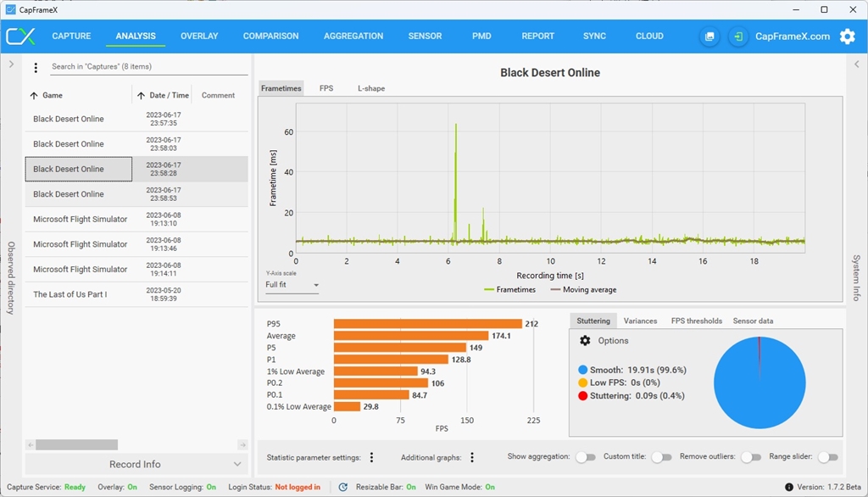The height and width of the screenshot is (497, 868).
Task: Show the FPS graph tab
Action: (326, 88)
